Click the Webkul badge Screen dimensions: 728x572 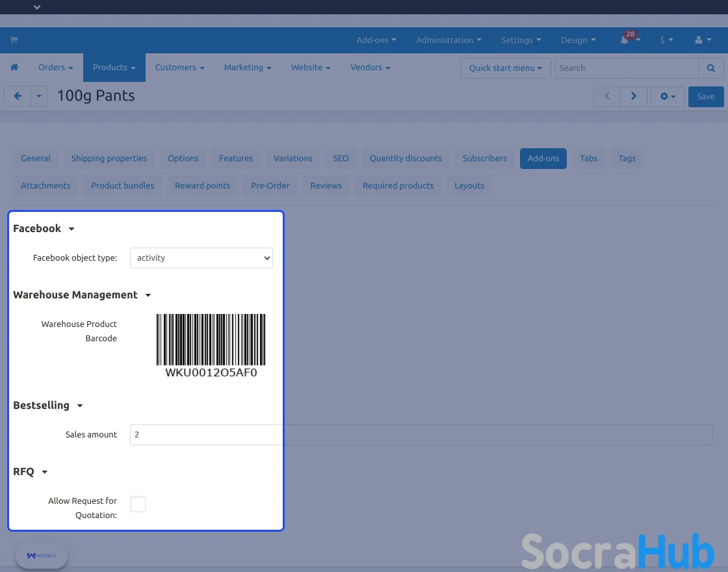(42, 555)
